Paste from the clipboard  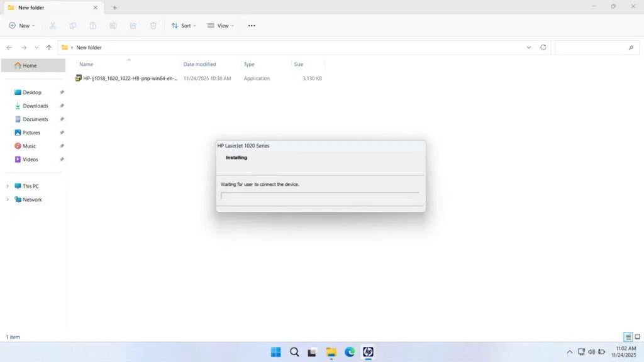point(92,25)
